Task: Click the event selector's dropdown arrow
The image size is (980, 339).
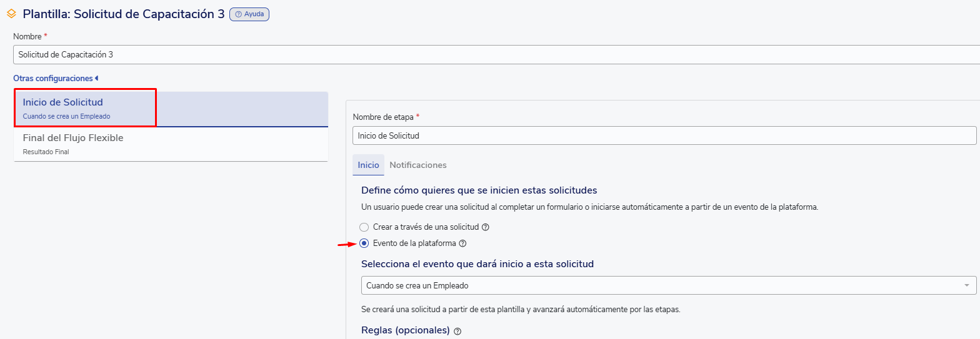Action: point(966,285)
